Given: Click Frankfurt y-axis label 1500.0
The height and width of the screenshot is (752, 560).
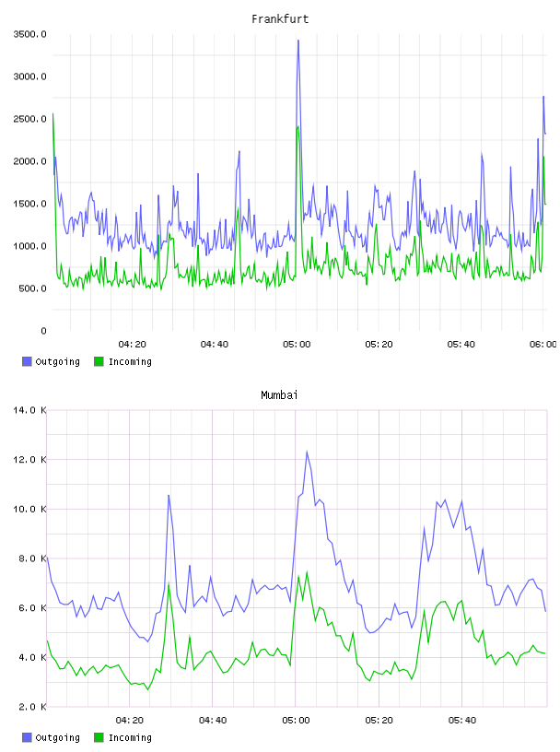Looking at the screenshot, I should pyautogui.click(x=29, y=204).
